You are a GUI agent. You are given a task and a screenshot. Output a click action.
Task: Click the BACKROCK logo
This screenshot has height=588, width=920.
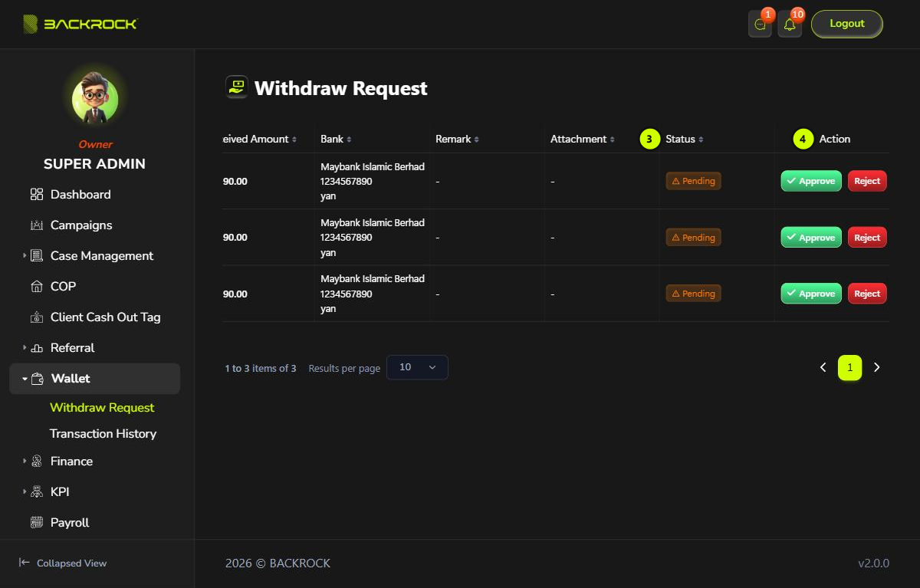[x=80, y=24]
